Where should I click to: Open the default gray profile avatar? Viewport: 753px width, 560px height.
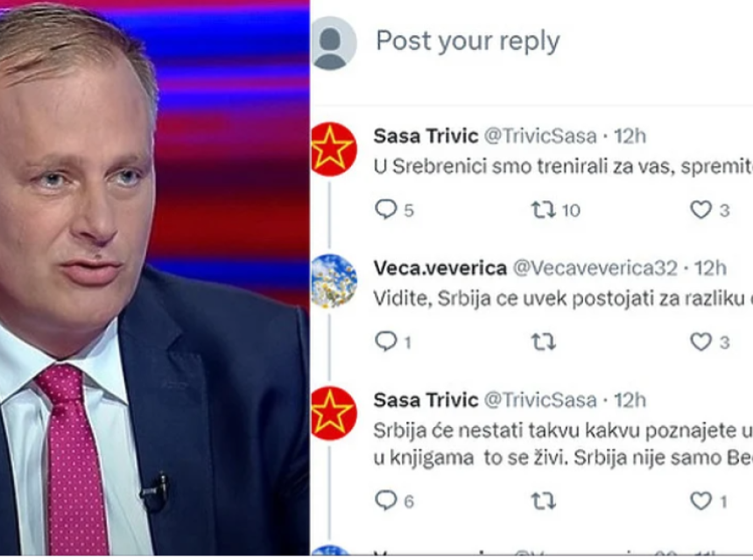[334, 43]
